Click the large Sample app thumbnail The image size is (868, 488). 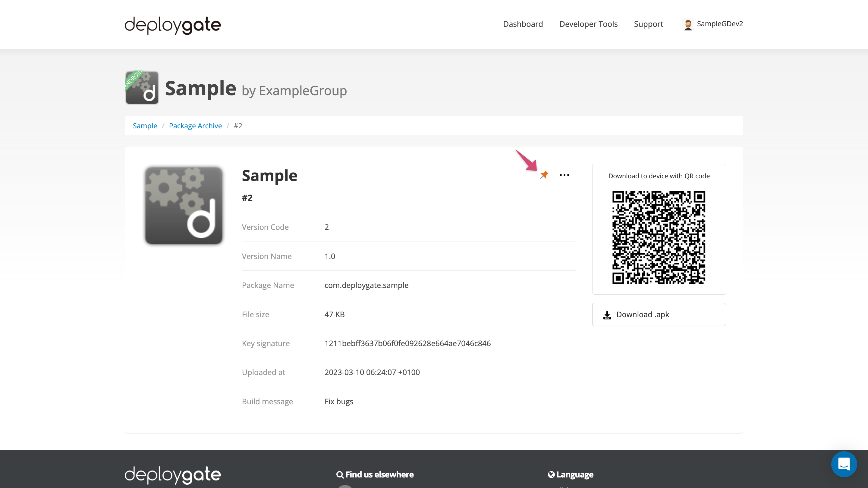click(184, 205)
